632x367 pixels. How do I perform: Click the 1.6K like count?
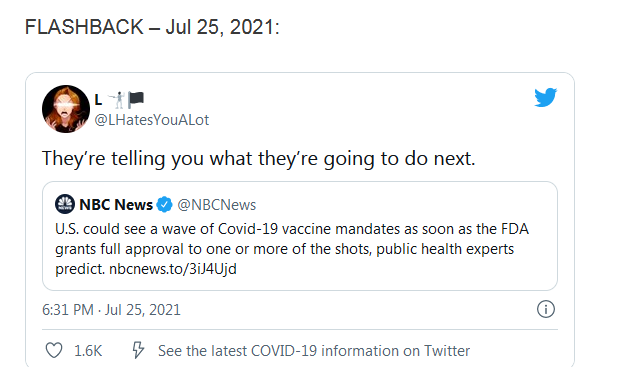[x=88, y=351]
